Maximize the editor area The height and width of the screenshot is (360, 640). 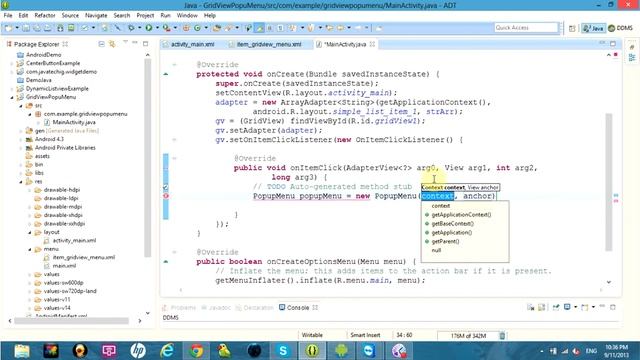click(613, 44)
